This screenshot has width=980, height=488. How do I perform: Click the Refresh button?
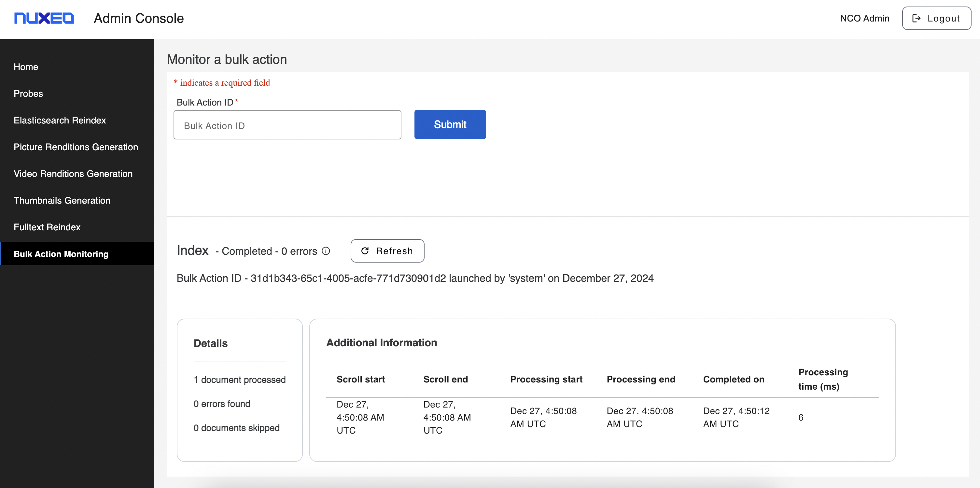[387, 251]
